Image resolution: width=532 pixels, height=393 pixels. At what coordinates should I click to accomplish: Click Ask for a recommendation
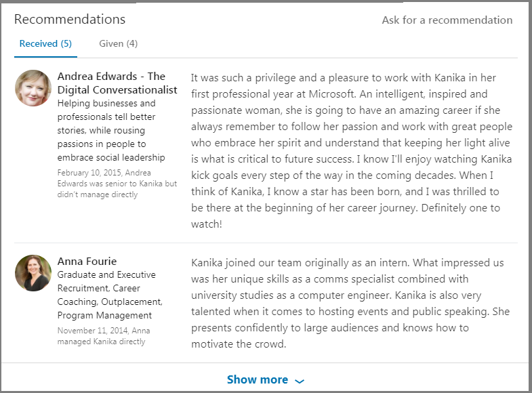pos(447,20)
